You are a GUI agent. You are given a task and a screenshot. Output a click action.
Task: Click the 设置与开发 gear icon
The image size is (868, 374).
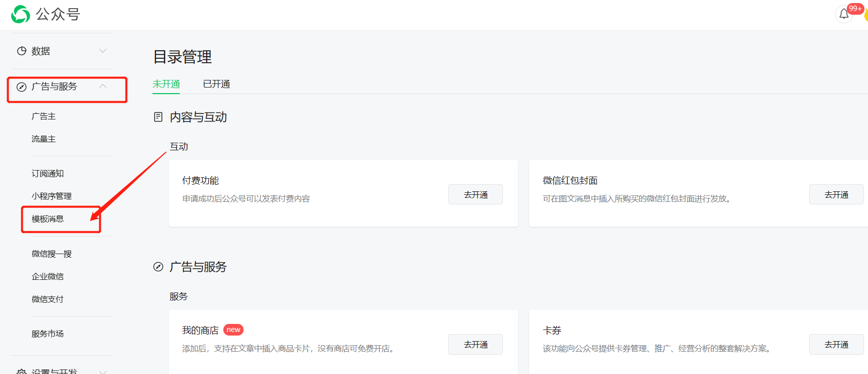coord(21,371)
